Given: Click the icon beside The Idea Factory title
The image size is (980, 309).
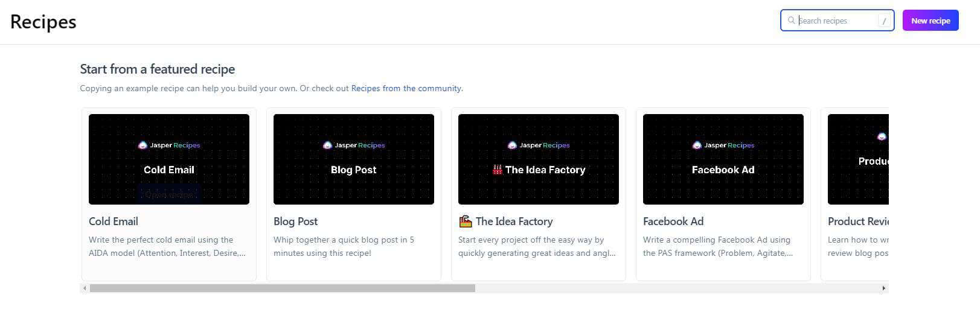Looking at the screenshot, I should tap(465, 221).
